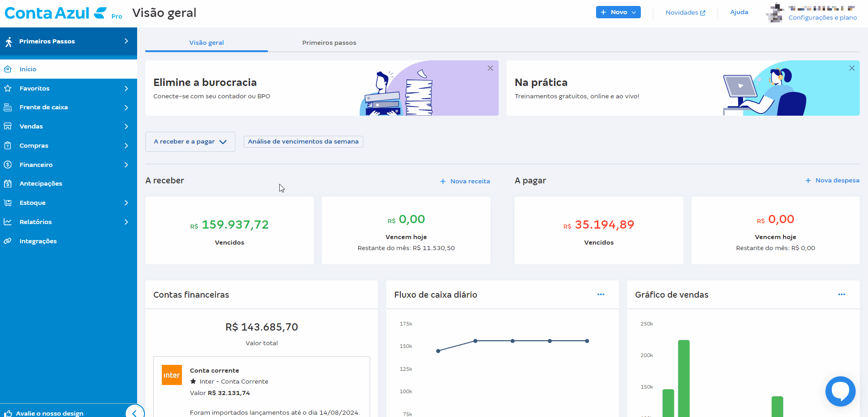Click the plus icon beside Nova receita

tap(443, 182)
